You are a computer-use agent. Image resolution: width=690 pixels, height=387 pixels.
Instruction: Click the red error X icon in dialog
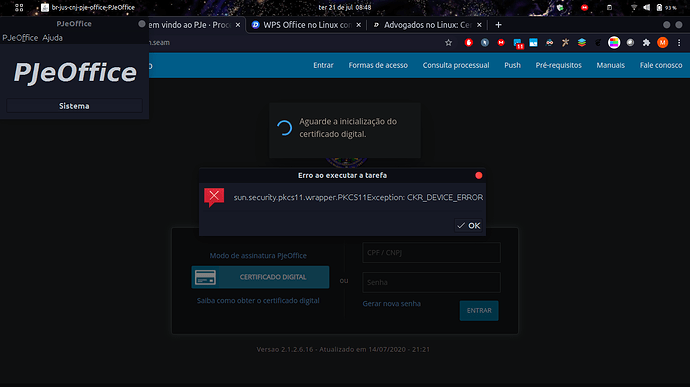pos(214,196)
